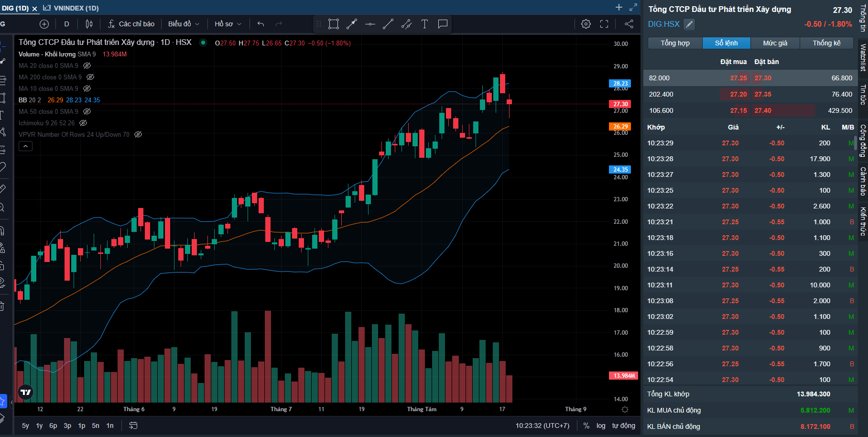
Task: Expand the Hồ sơ dropdown menu
Action: [228, 24]
